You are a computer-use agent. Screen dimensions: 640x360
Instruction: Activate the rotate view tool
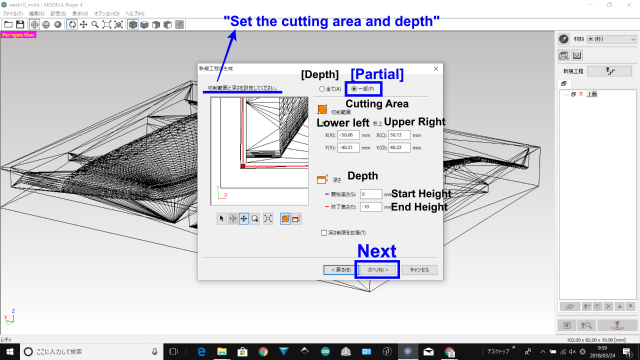point(72,24)
